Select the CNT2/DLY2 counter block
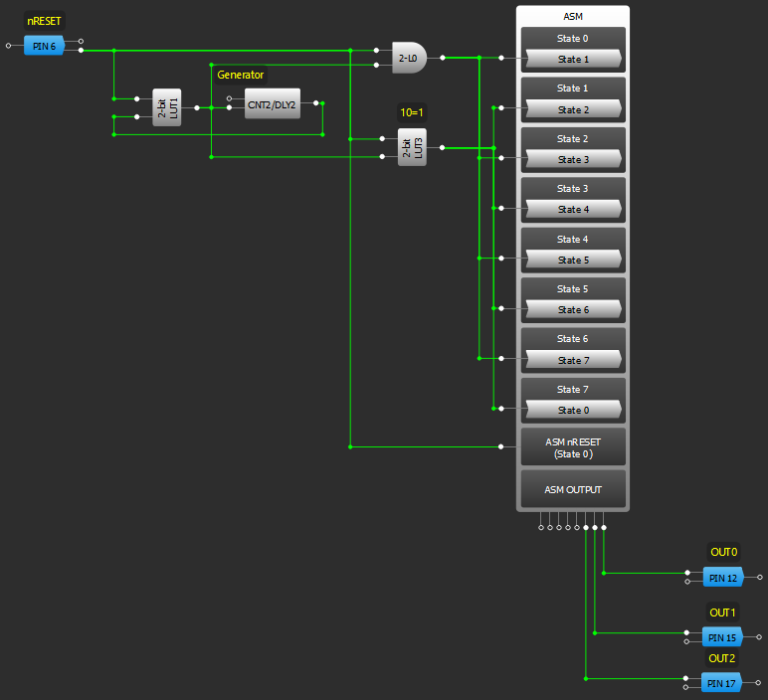Image resolution: width=768 pixels, height=700 pixels. click(x=272, y=103)
